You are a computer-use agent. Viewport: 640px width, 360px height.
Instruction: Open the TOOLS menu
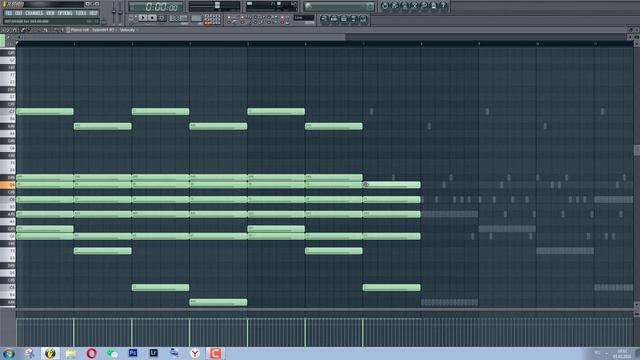[81, 13]
